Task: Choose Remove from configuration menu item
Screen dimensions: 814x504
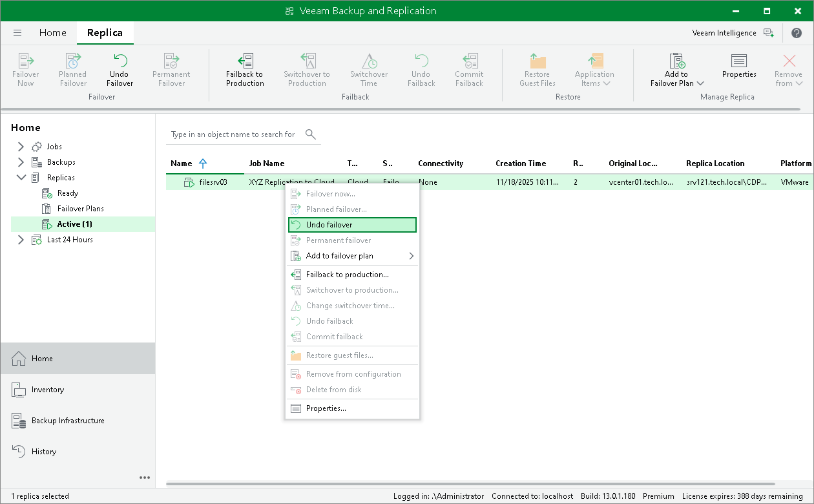Action: (352, 374)
